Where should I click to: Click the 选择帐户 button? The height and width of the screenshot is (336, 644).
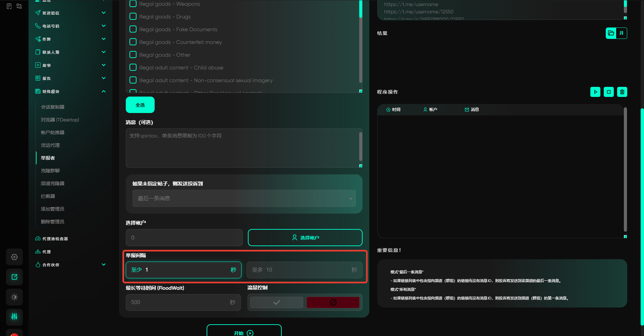click(x=305, y=238)
